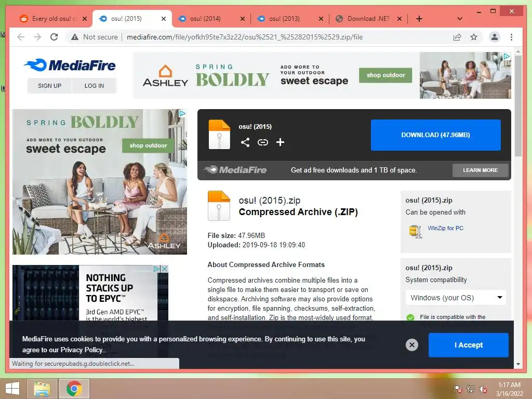Click the browser forward arrow
Screen dimensions: 532x399
pyautogui.click(x=37, y=37)
